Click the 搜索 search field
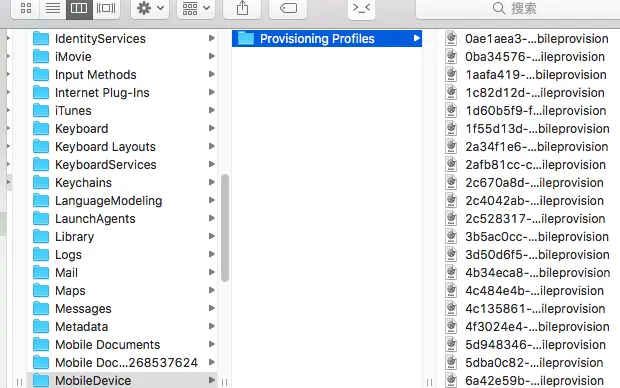The width and height of the screenshot is (620, 388). (518, 8)
